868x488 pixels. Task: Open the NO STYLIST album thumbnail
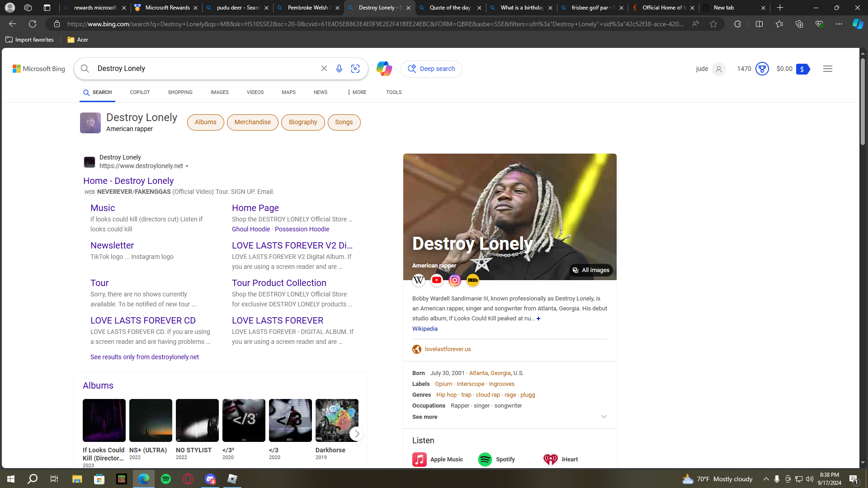pyautogui.click(x=197, y=420)
